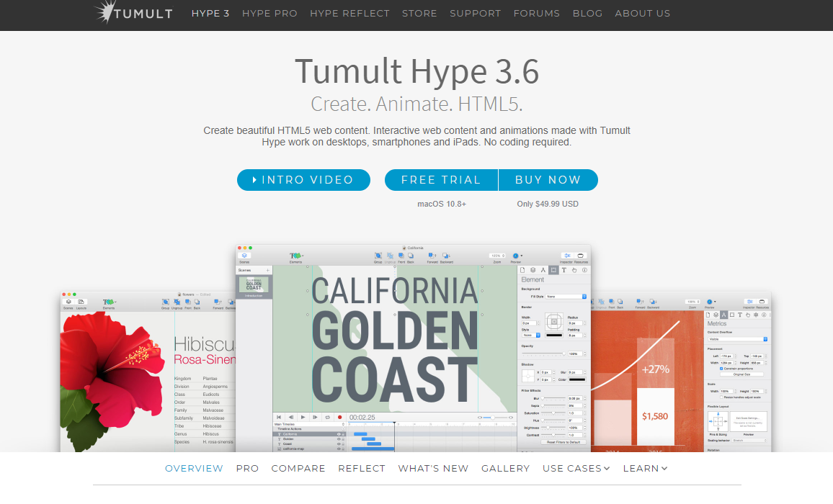The height and width of the screenshot is (504, 833).
Task: Click the Preview icon in California window
Action: tap(516, 256)
